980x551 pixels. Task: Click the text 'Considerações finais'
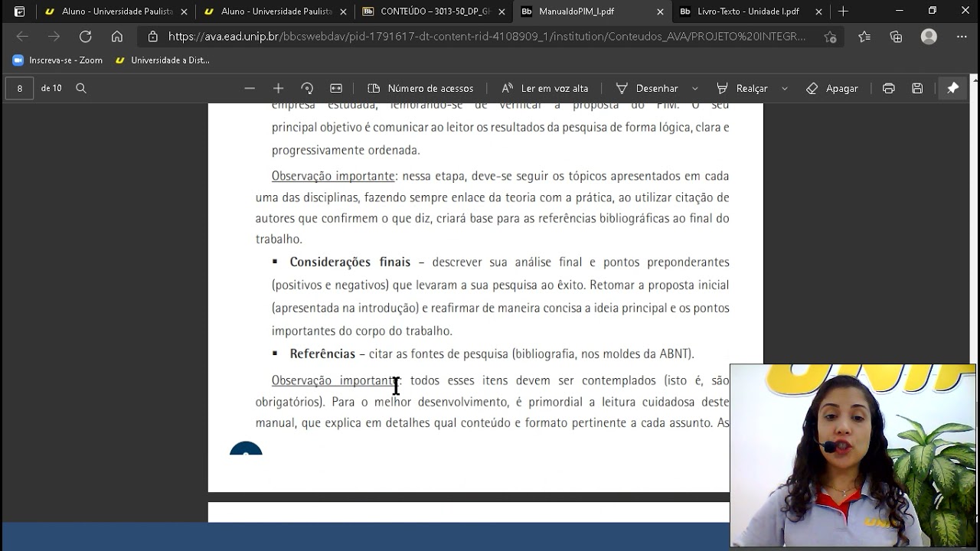coord(350,262)
